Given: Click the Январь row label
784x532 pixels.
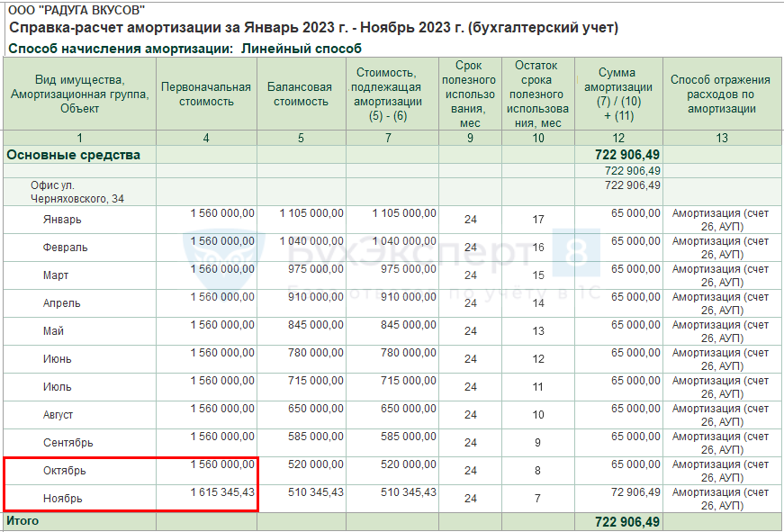Looking at the screenshot, I should [62, 219].
